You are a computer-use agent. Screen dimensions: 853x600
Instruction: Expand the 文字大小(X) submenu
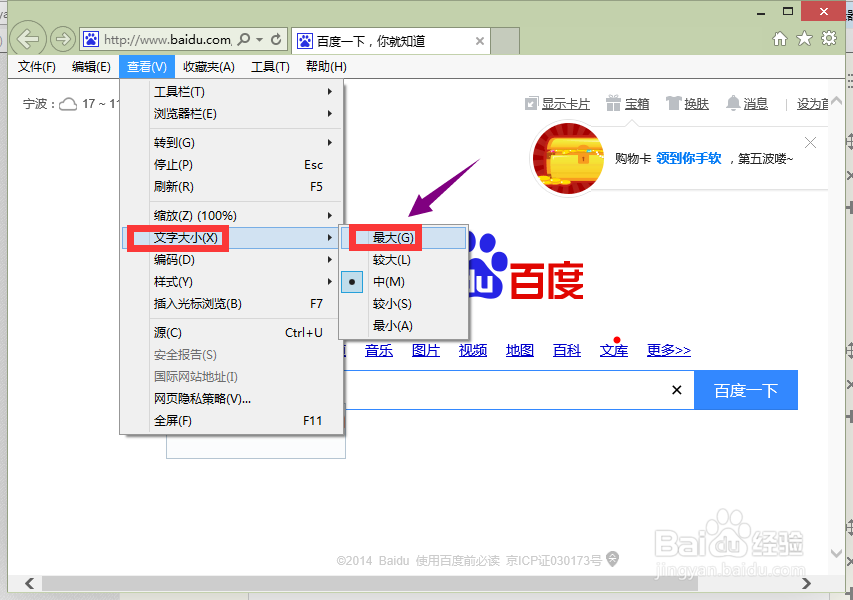232,238
